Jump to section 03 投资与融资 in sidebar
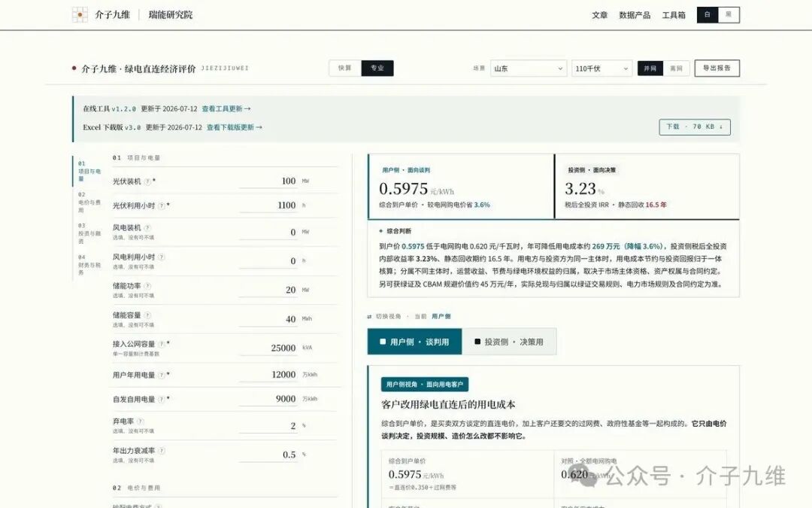 click(89, 233)
